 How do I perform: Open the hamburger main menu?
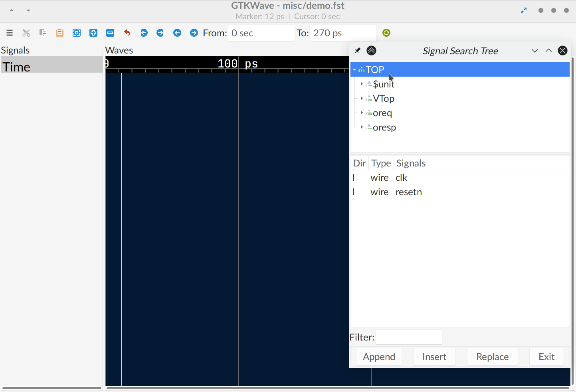coord(10,33)
